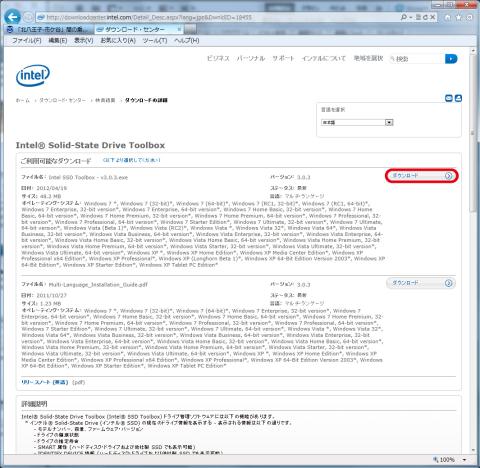Image resolution: width=480 pixels, height=468 pixels.
Task: Click the ダウンロード・センター breadcrumb link
Action: coord(62,100)
